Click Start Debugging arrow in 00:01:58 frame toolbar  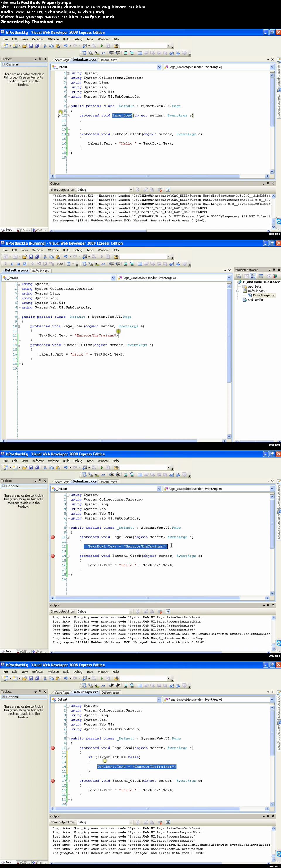(x=102, y=46)
